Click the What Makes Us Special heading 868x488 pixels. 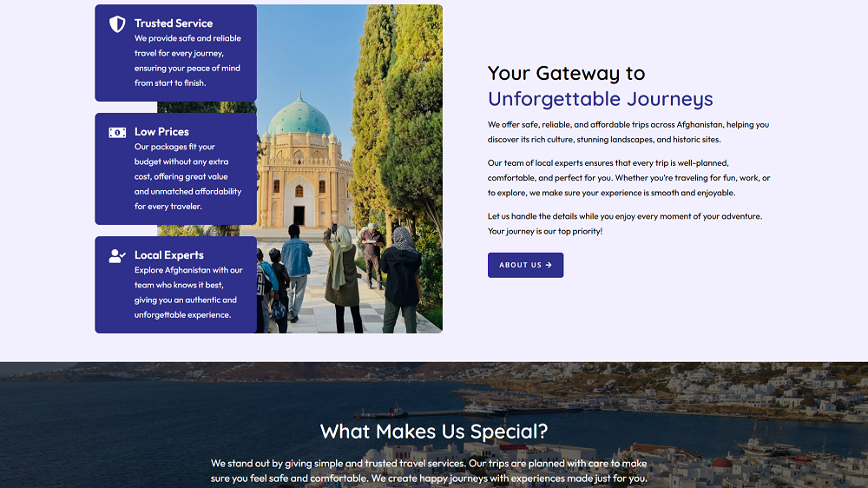click(x=434, y=431)
